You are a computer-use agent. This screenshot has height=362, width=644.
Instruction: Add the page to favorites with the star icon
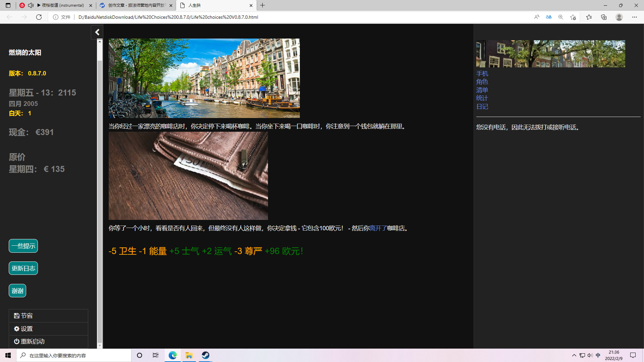(573, 17)
